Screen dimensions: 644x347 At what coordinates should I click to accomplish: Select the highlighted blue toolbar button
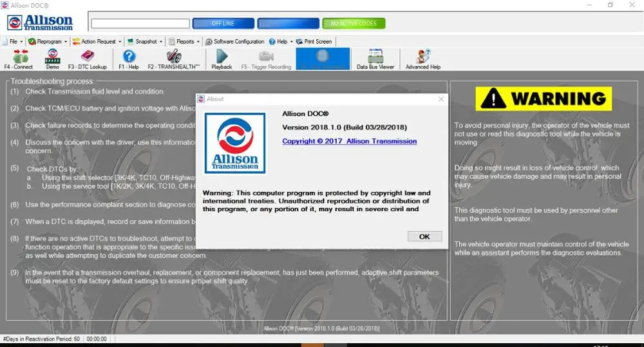(x=323, y=59)
